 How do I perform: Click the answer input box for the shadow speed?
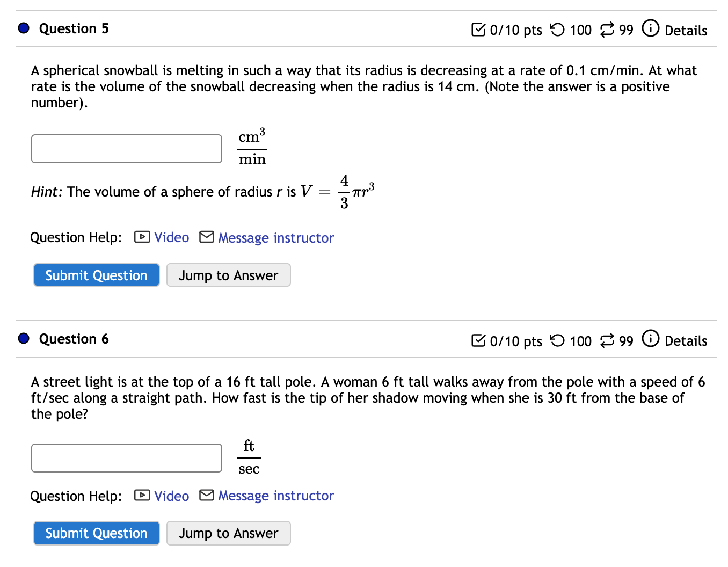(126, 458)
